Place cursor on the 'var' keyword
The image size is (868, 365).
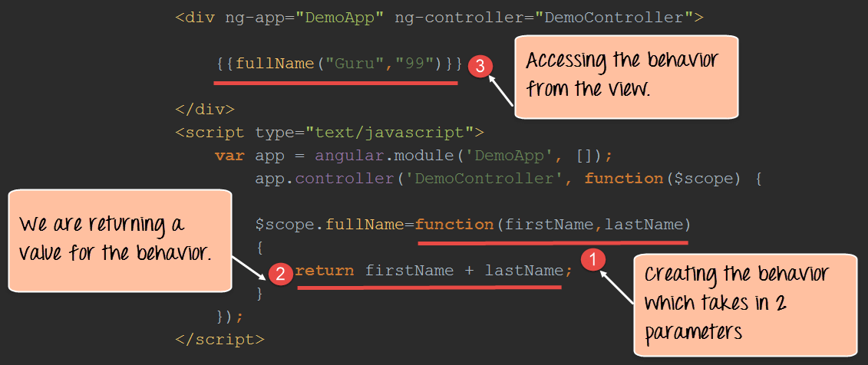point(229,155)
